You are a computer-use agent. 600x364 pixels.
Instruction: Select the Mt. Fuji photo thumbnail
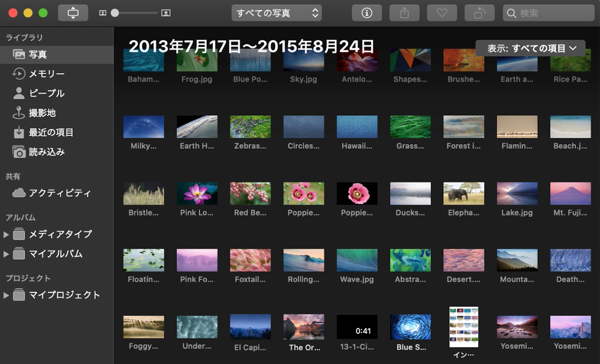click(x=570, y=193)
